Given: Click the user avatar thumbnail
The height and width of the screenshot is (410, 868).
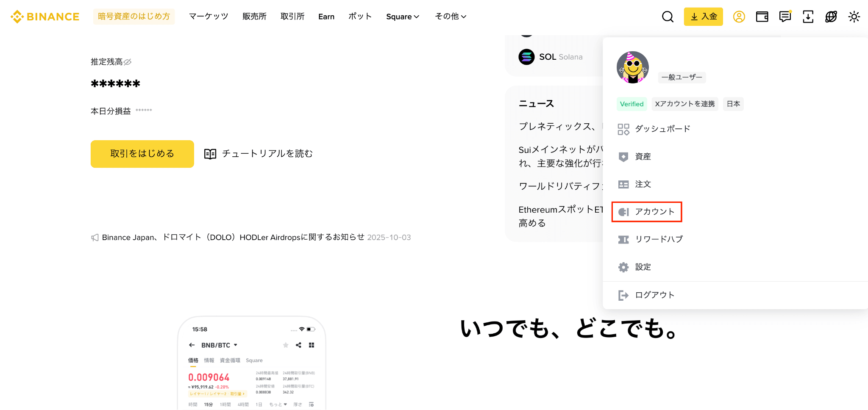Looking at the screenshot, I should click(x=632, y=67).
